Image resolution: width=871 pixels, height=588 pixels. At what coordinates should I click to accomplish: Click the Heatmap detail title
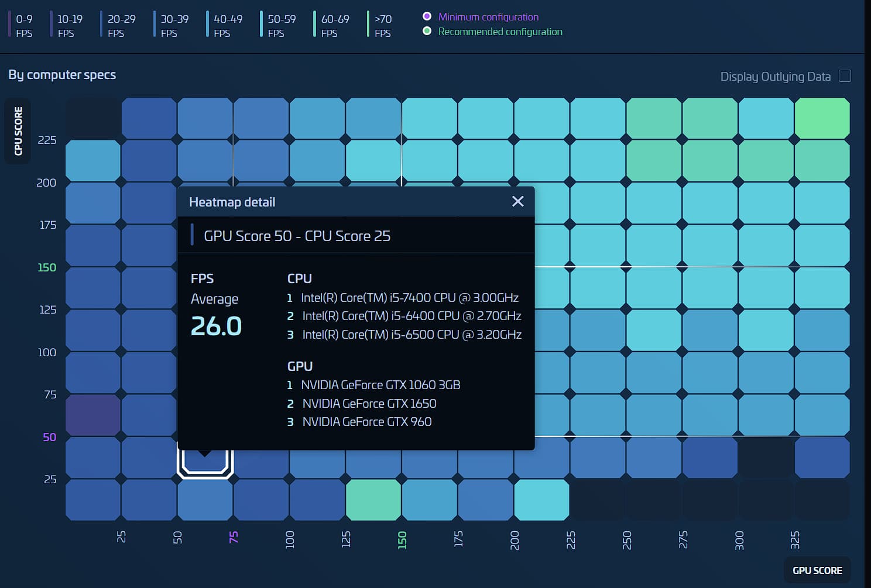[x=232, y=202]
